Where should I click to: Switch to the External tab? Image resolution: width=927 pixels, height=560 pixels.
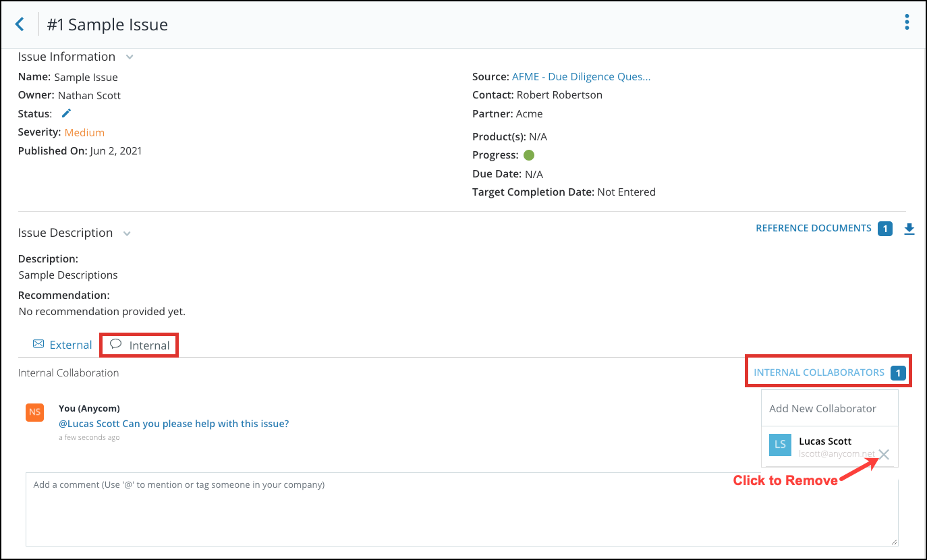[62, 345]
